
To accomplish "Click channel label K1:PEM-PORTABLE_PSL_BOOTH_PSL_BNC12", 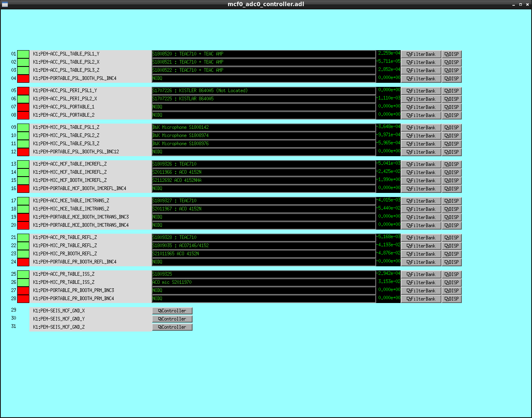I will (76, 152).
